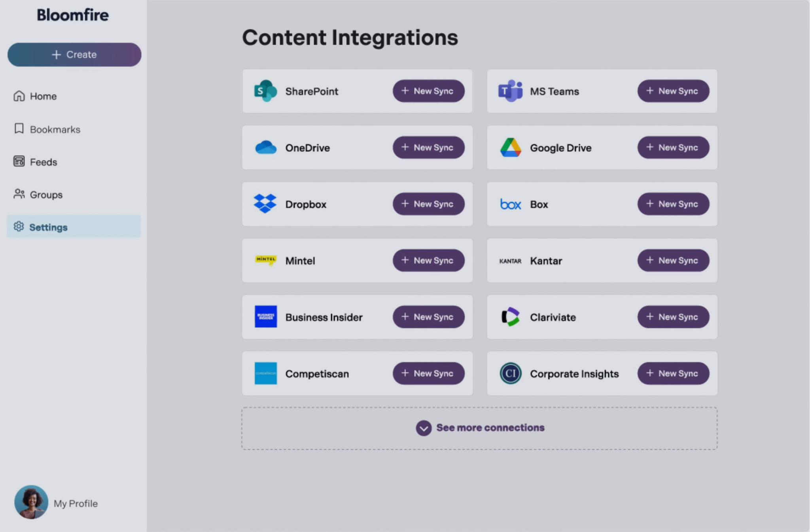Open the Groups section
This screenshot has width=810, height=532.
coord(45,194)
